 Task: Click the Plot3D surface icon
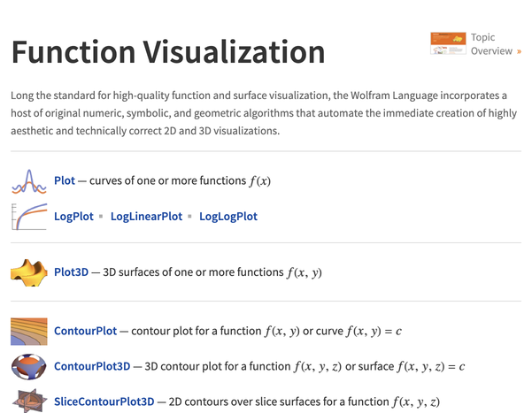point(28,272)
